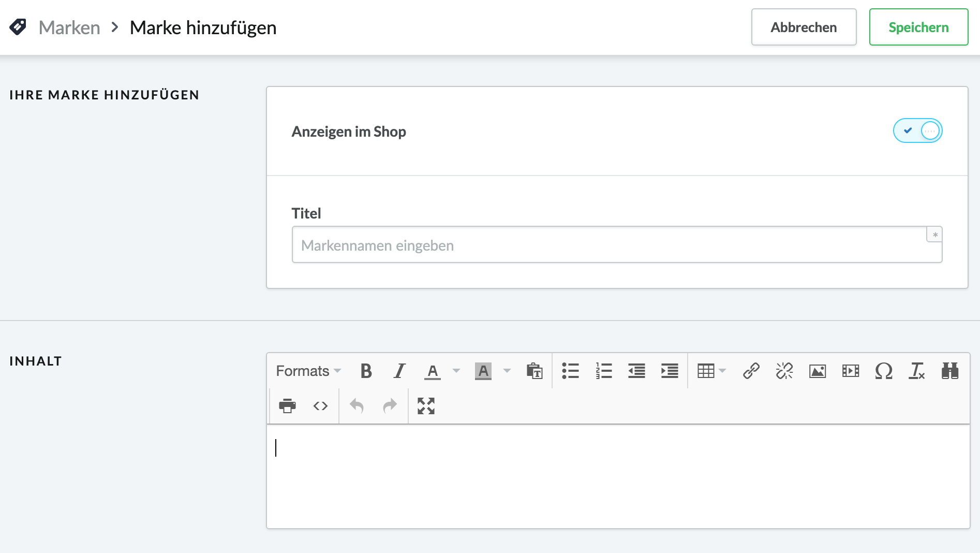Click the Print icon
The width and height of the screenshot is (980, 553).
tap(287, 406)
